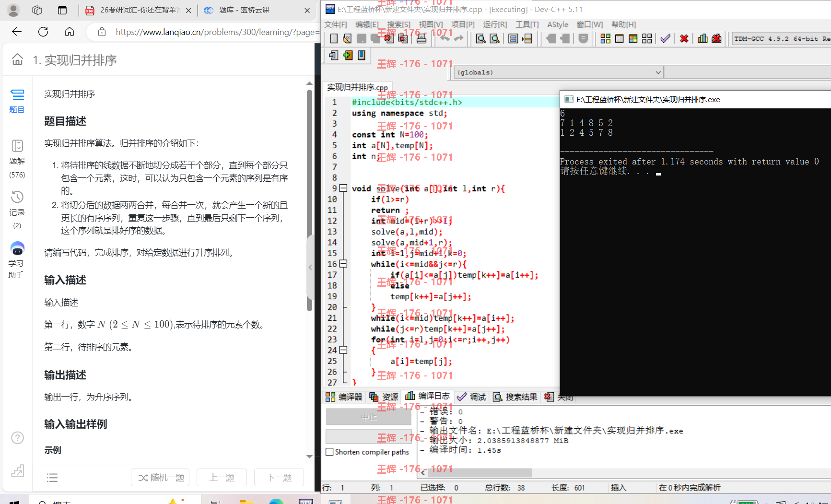Switch to the 26考研词汇 PDF browser tab
This screenshot has height=504, width=831.
[x=138, y=10]
